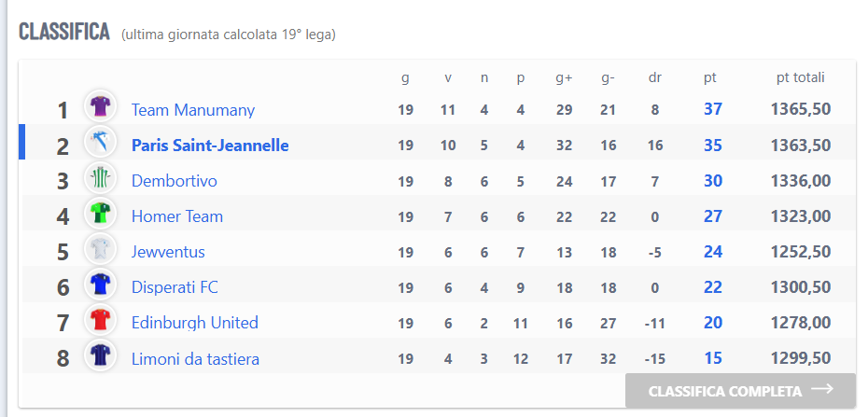Click Edinburgh United's red jersey icon
Viewport: 868px width, 417px height.
[x=100, y=320]
